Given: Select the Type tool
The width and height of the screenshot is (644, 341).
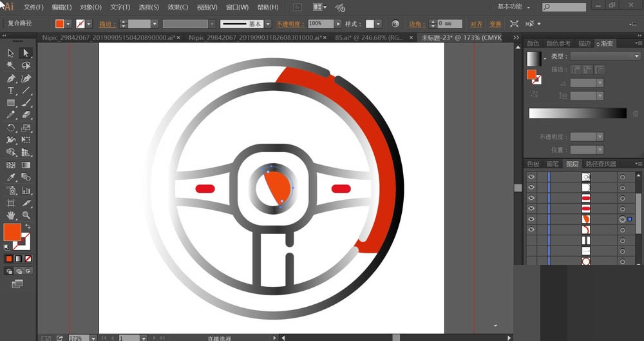Looking at the screenshot, I should pos(11,90).
